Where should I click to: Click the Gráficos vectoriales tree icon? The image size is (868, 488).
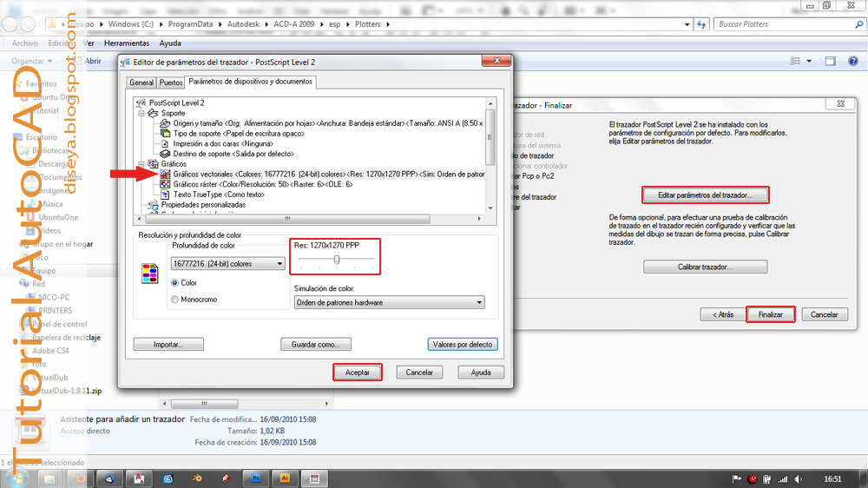point(165,174)
